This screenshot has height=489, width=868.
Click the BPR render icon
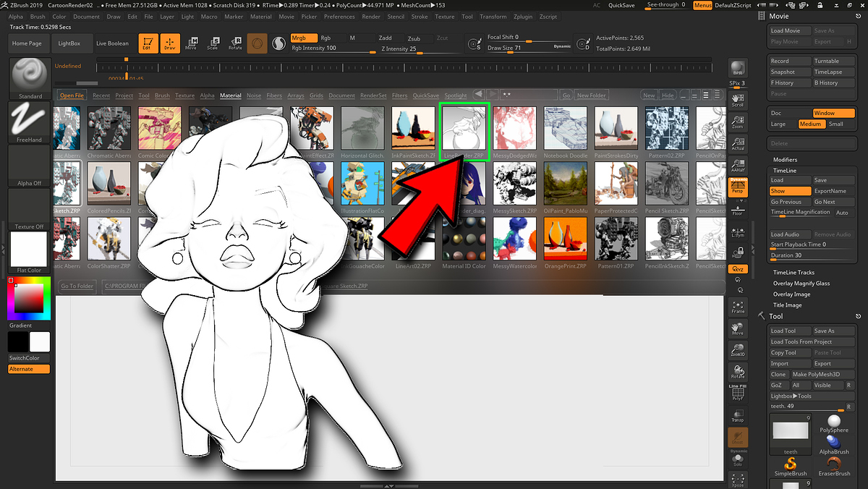(x=738, y=69)
